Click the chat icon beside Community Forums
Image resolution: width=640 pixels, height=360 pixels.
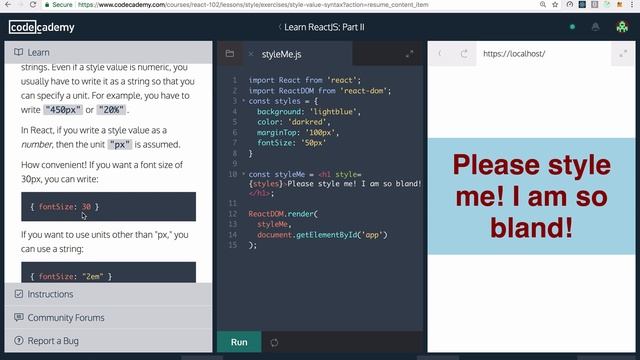[x=19, y=317]
